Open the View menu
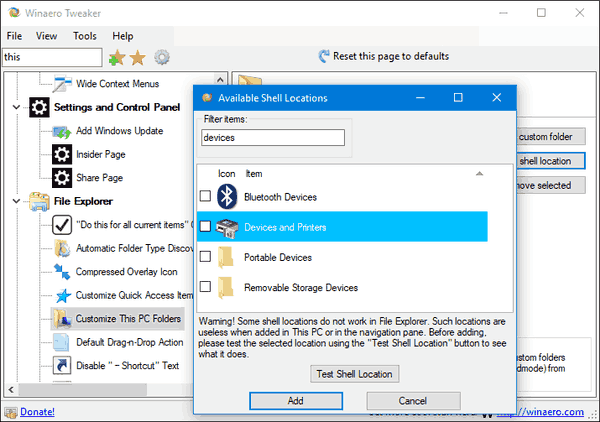The image size is (600, 422). coord(46,36)
